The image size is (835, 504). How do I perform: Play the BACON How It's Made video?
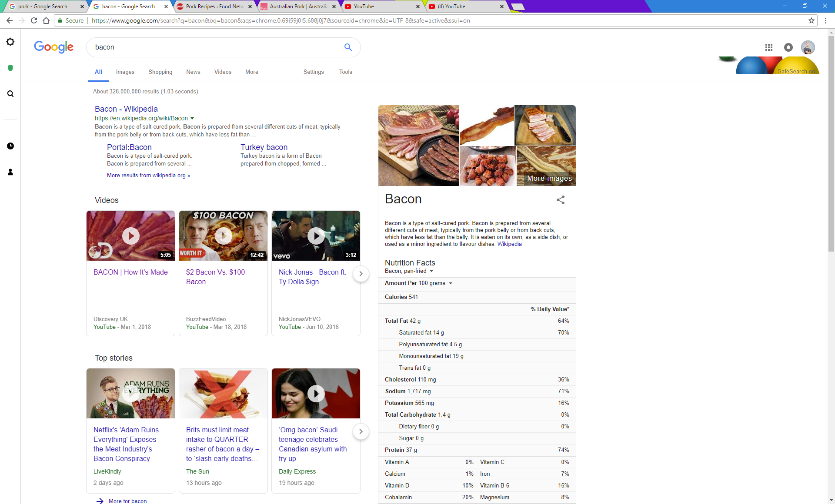pos(130,236)
